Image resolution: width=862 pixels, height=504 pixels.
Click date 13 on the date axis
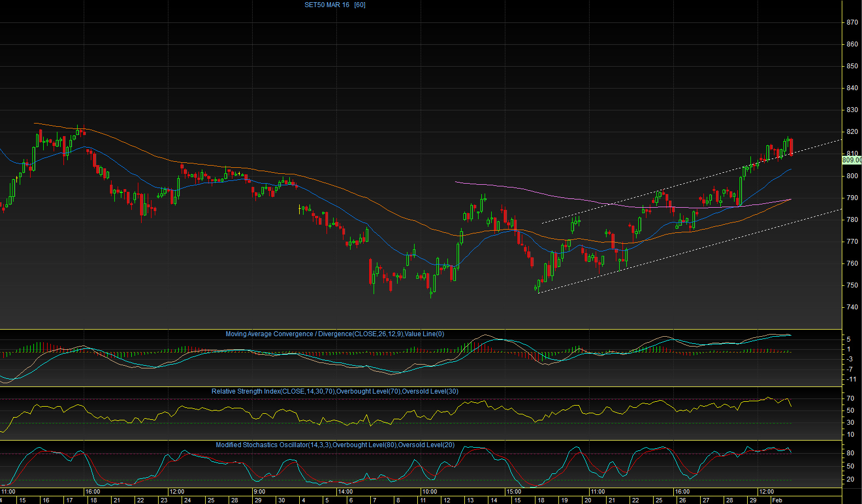(470, 500)
